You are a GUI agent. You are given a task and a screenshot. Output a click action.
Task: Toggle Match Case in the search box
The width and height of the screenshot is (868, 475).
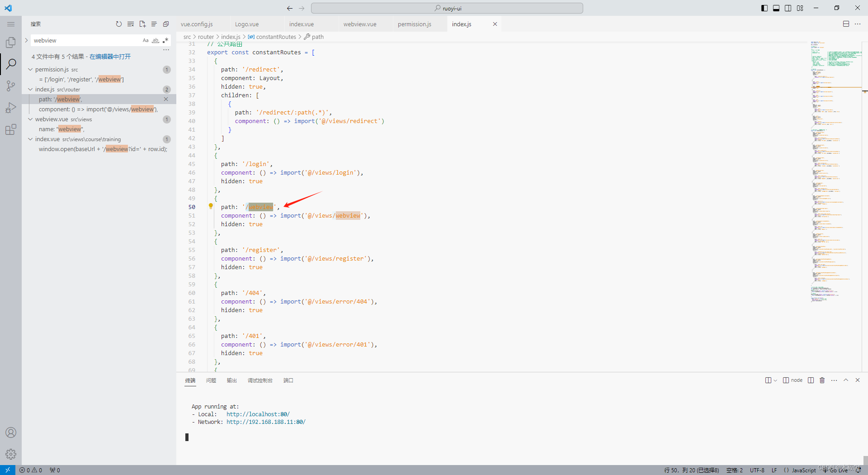tap(146, 40)
